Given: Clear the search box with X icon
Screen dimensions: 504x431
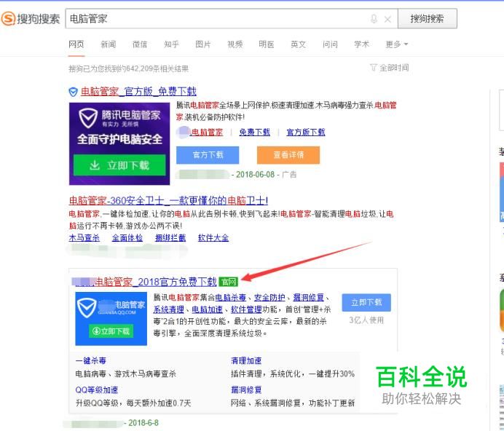Looking at the screenshot, I should coord(387,19).
